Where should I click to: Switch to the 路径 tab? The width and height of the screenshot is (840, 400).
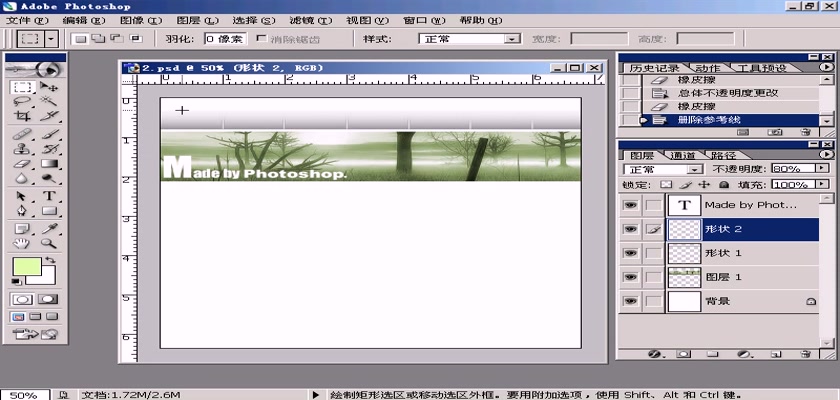tap(723, 155)
